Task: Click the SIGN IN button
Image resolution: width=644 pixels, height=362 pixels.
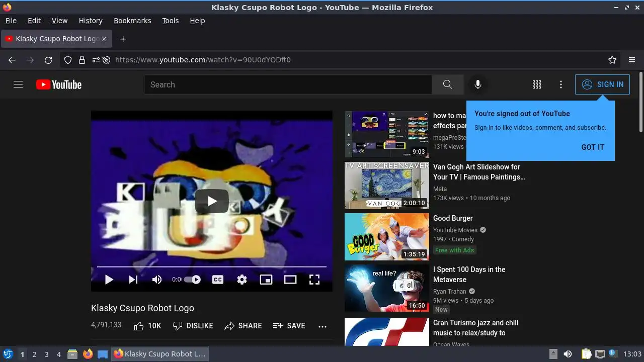Action: tap(602, 84)
